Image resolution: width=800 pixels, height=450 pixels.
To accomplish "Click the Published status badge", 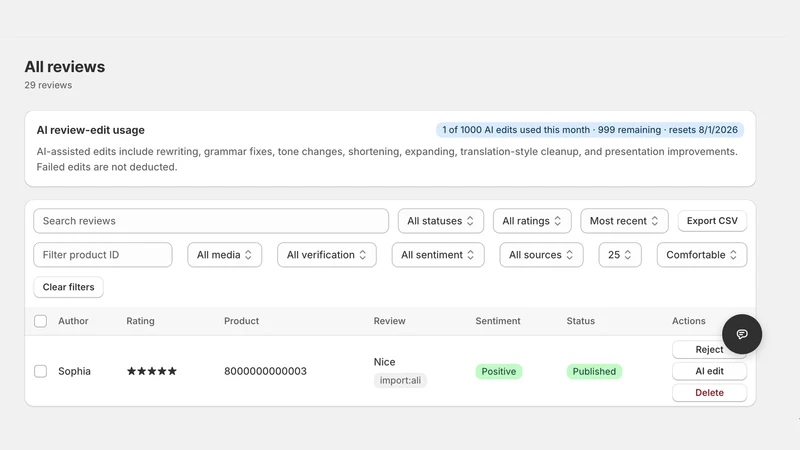I will tap(594, 371).
